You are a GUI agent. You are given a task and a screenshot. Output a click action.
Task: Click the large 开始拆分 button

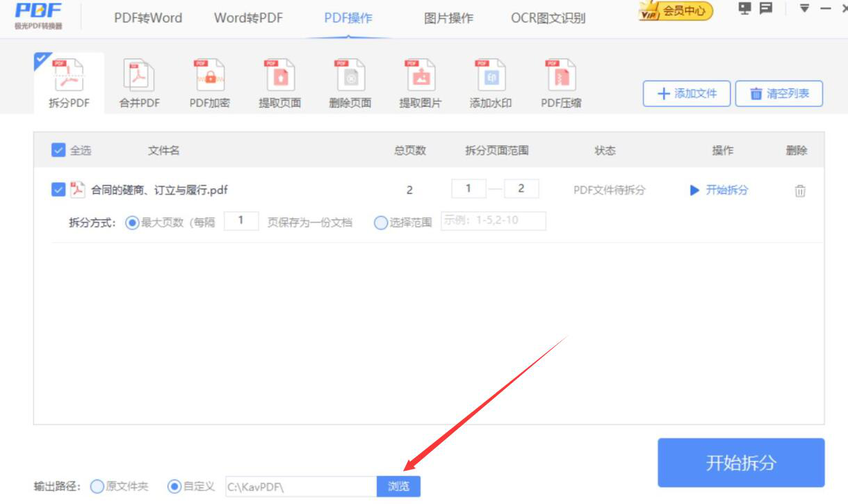(x=741, y=462)
